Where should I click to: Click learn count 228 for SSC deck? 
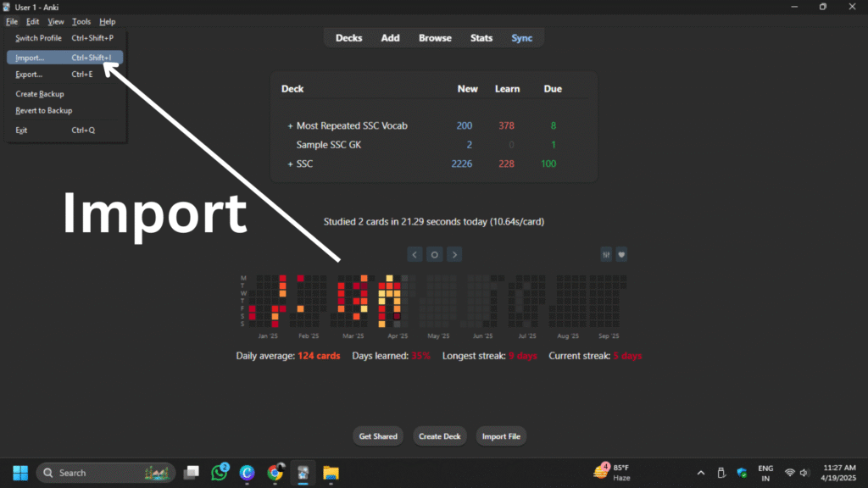(506, 164)
